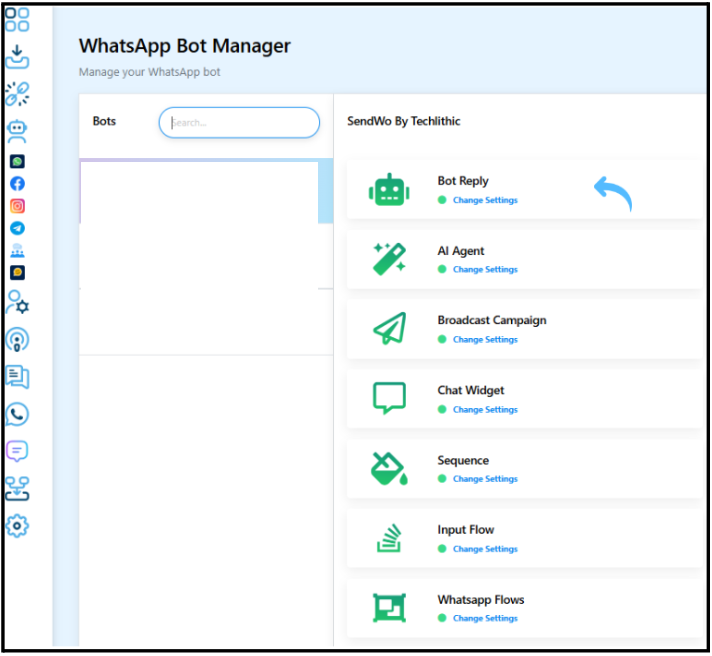Click the Bot Reply robot icon
Screen dimensions: 712x656
coord(388,190)
